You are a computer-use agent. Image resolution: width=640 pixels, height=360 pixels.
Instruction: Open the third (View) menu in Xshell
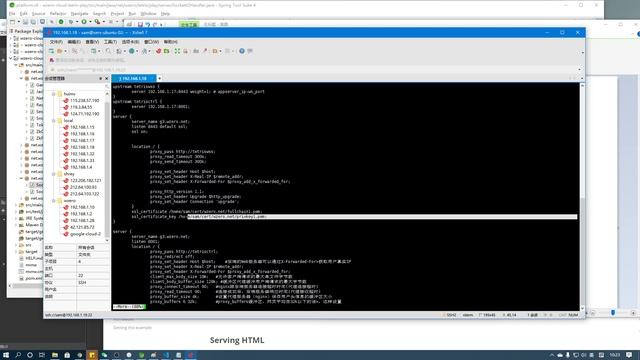[92, 42]
